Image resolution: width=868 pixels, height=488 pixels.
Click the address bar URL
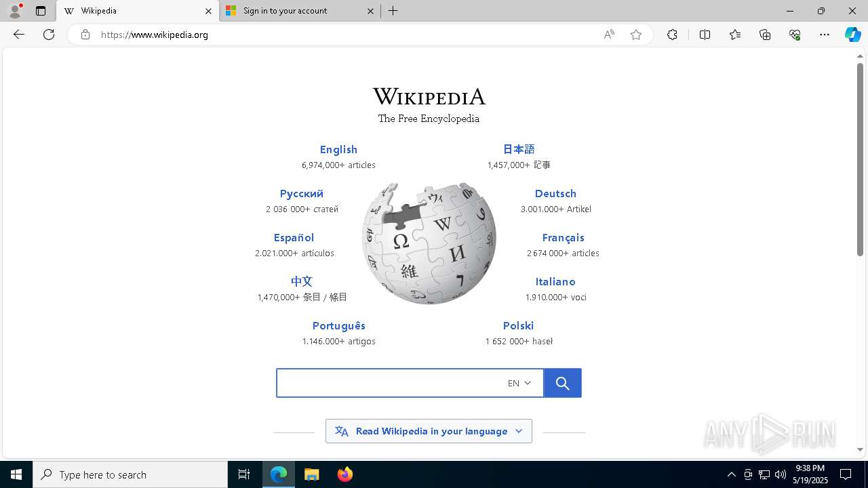(x=155, y=35)
